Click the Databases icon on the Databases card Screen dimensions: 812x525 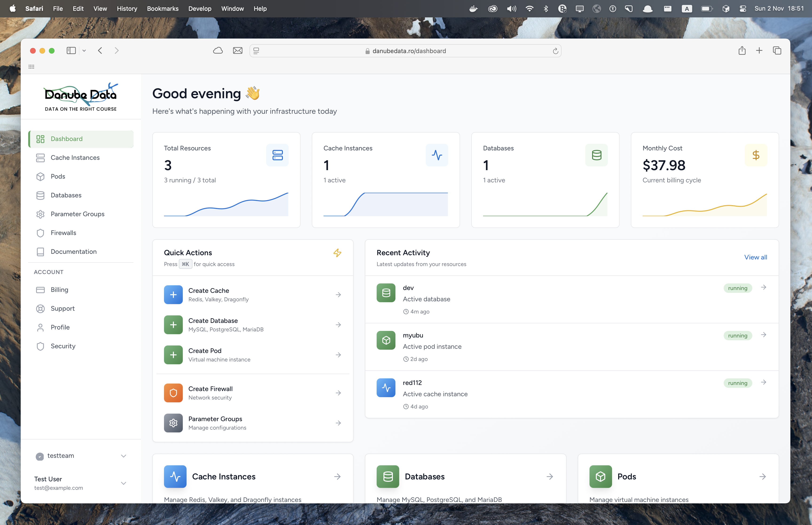coord(596,155)
